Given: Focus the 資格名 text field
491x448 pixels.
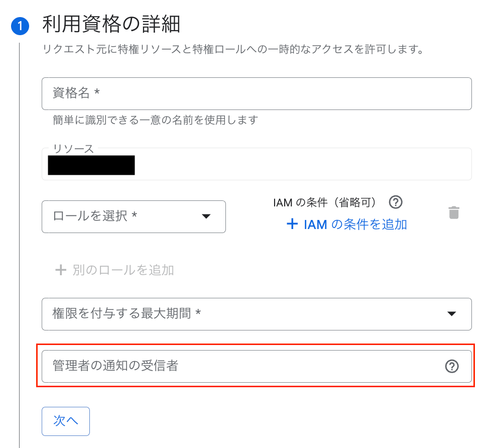Looking at the screenshot, I should pyautogui.click(x=256, y=93).
